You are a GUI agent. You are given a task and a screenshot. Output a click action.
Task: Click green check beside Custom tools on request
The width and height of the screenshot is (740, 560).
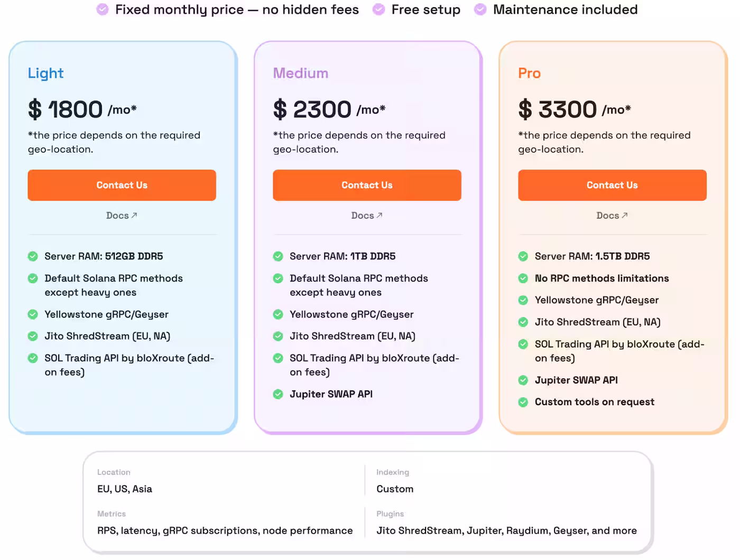tap(523, 402)
